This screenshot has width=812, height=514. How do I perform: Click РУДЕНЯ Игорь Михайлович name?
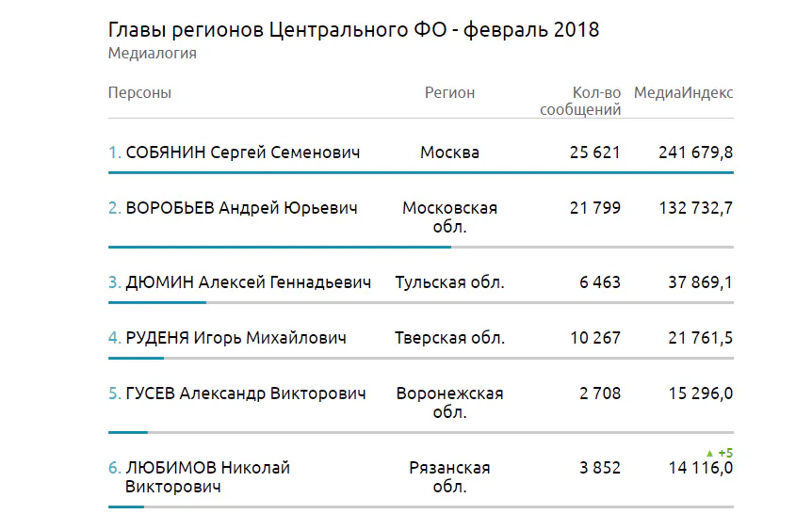(235, 338)
